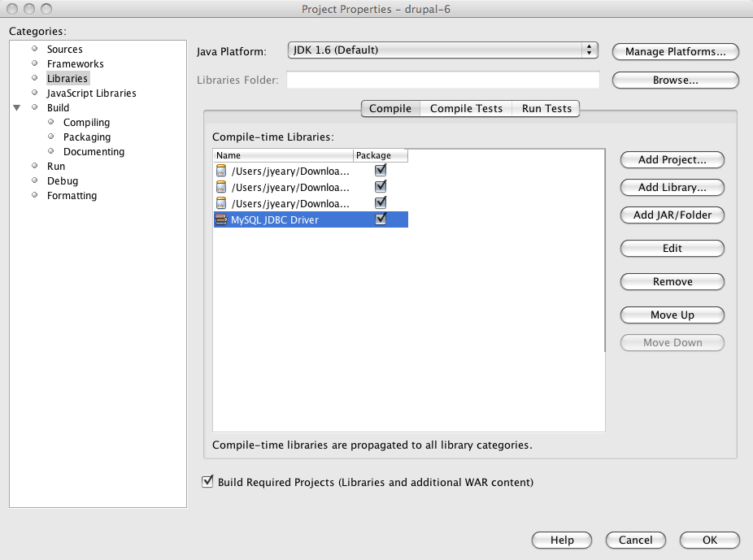Go to the JavaScript Libraries category
Viewport: 753px width, 560px height.
[x=91, y=93]
